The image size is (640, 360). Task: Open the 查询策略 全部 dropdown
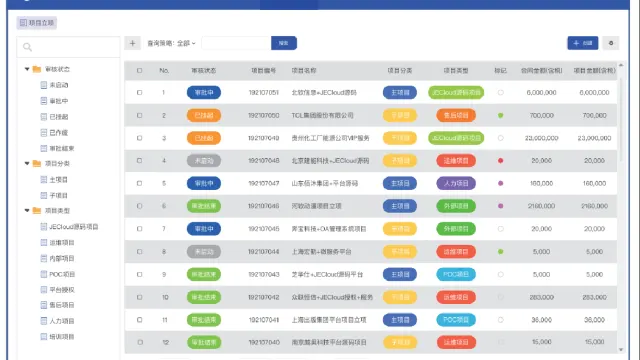click(186, 43)
